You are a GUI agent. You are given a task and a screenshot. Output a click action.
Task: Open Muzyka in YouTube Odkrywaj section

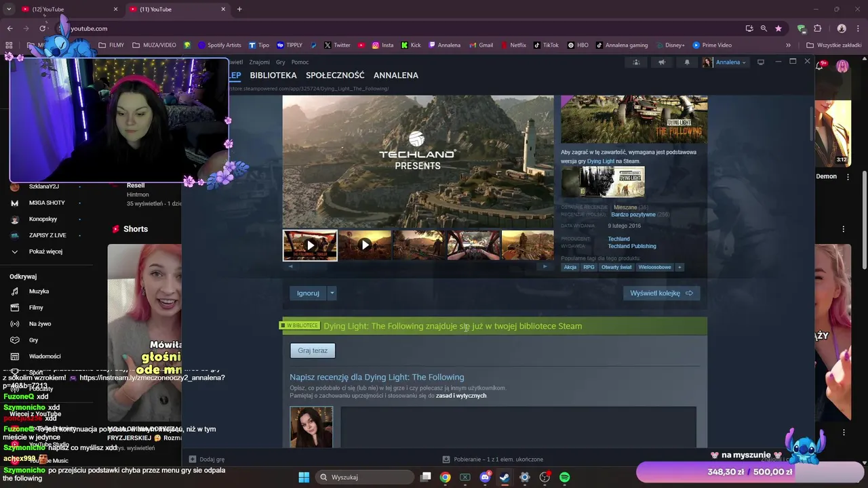click(39, 291)
